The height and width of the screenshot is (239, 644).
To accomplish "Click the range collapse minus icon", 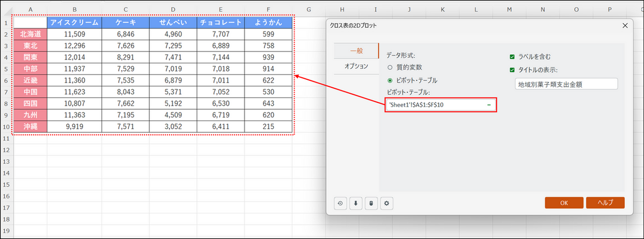I will tap(489, 105).
